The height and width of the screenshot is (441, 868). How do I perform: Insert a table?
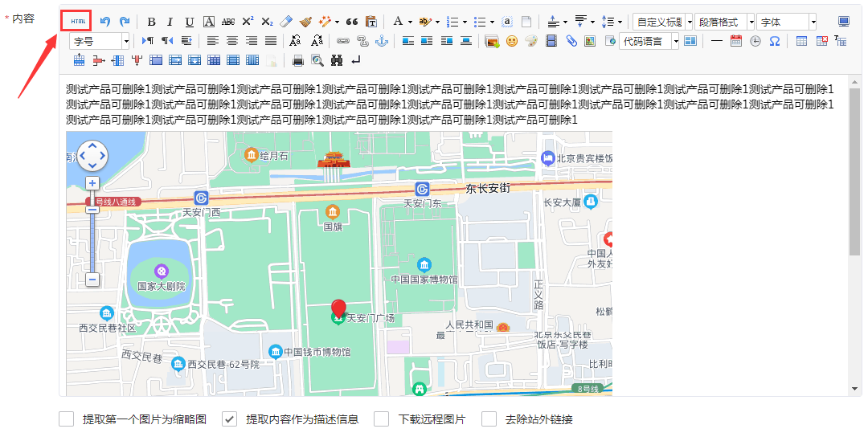(x=801, y=41)
